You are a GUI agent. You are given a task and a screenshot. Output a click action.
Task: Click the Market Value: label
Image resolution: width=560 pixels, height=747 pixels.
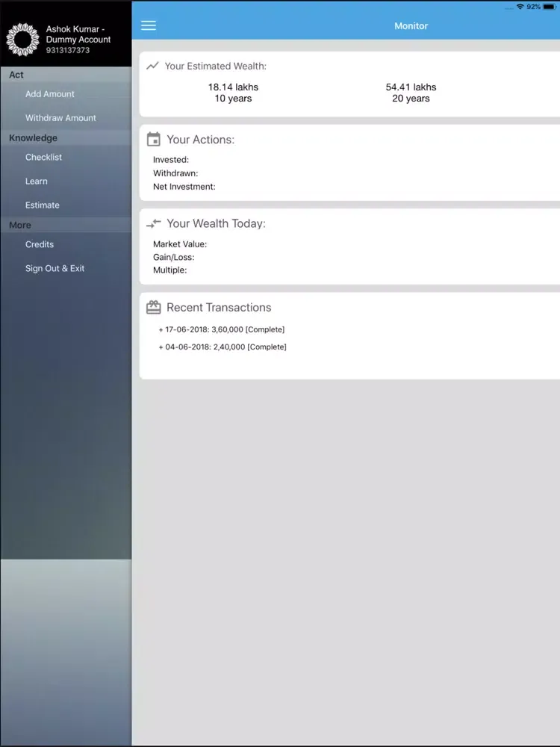pos(180,244)
